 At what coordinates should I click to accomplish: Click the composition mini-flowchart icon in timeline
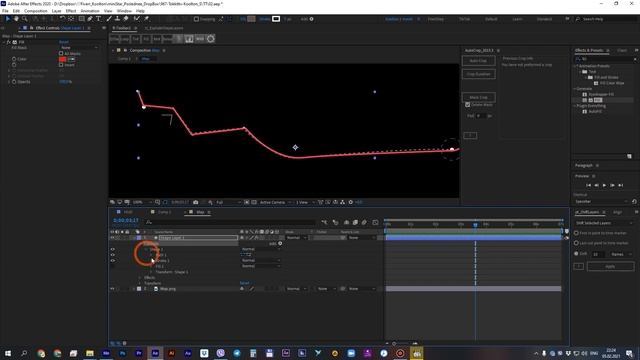pos(324,222)
